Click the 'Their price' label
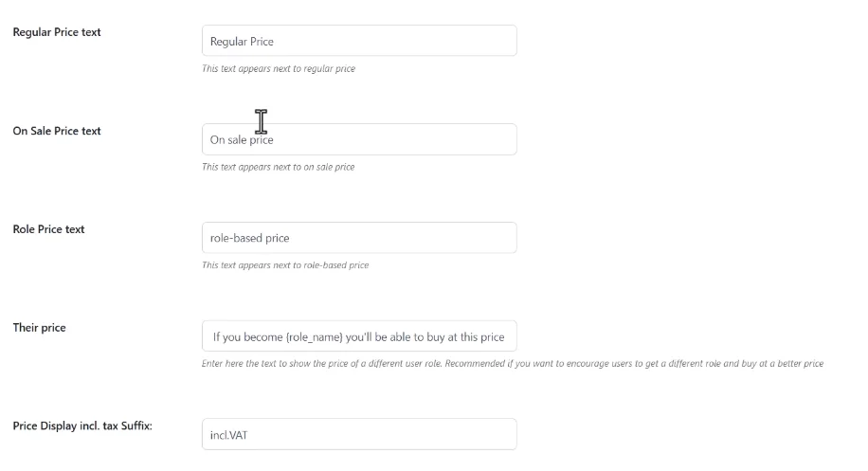 click(39, 328)
